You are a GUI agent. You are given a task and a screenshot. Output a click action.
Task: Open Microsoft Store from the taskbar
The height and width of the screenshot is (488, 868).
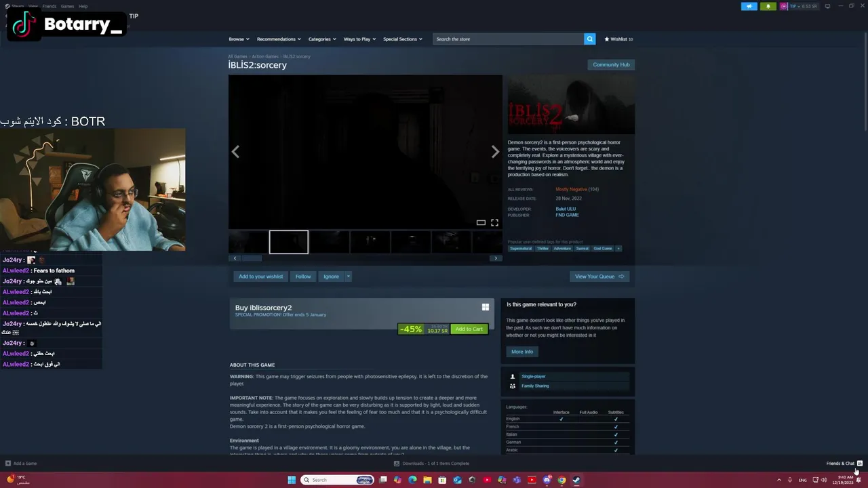coord(442,480)
